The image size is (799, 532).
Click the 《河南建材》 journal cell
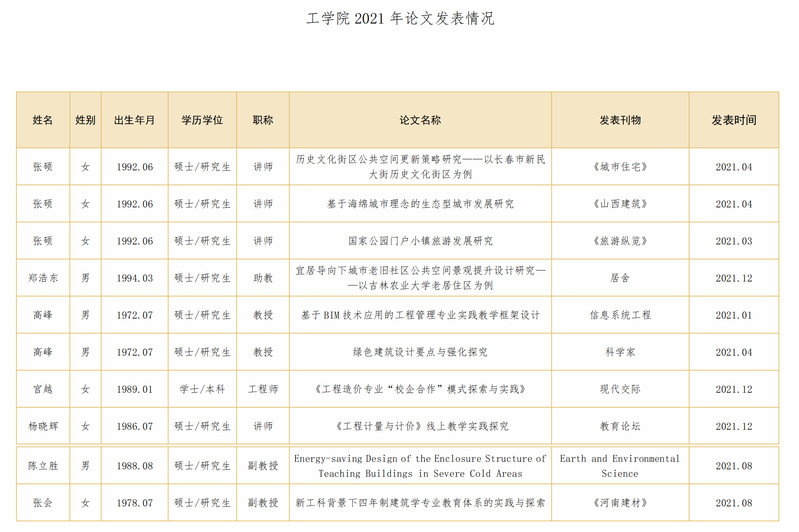[620, 503]
